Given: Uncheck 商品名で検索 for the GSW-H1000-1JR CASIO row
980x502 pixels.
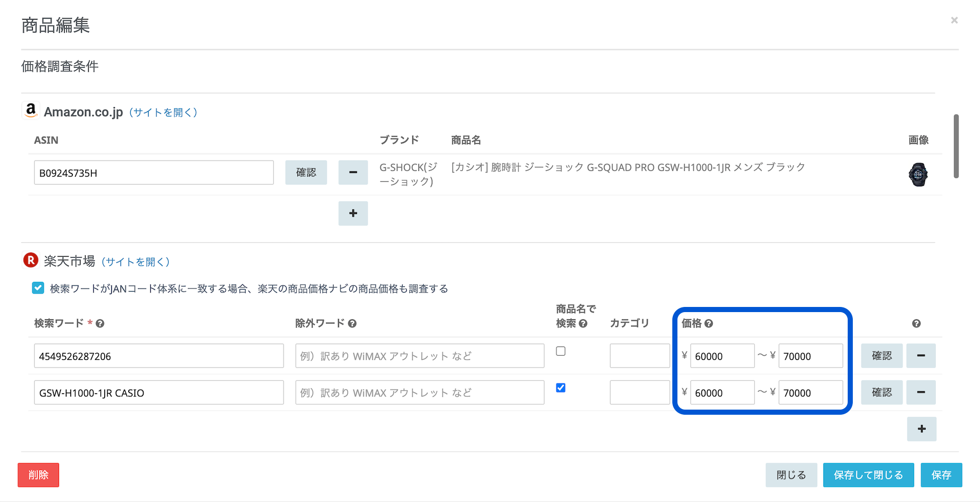Looking at the screenshot, I should (561, 388).
